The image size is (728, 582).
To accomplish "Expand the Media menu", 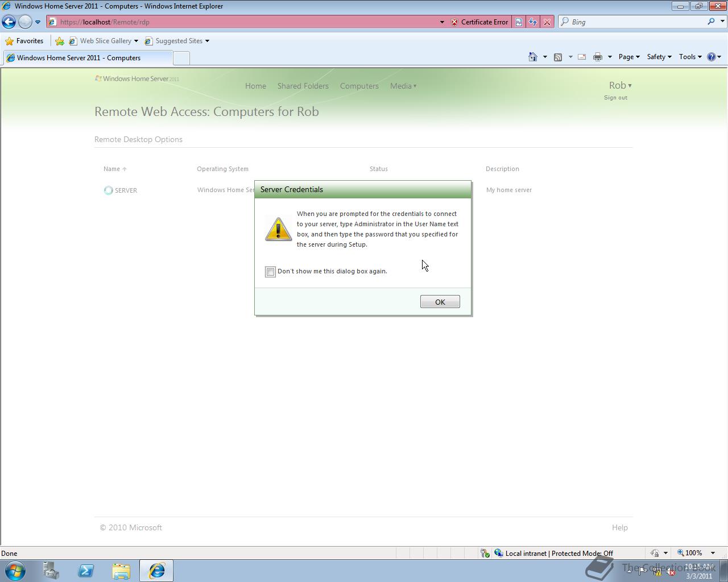I will 403,86.
